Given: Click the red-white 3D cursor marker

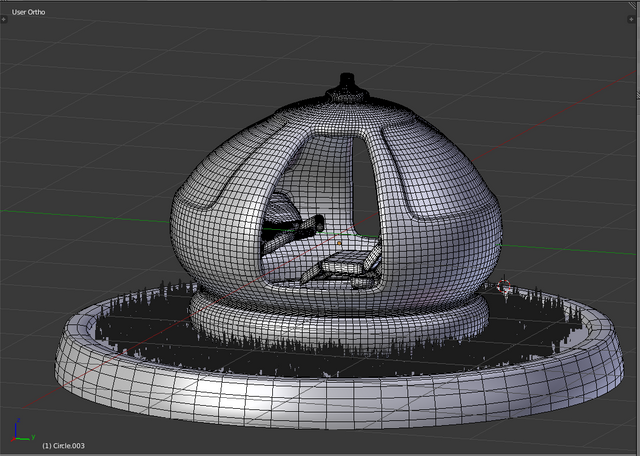Looking at the screenshot, I should (x=504, y=286).
